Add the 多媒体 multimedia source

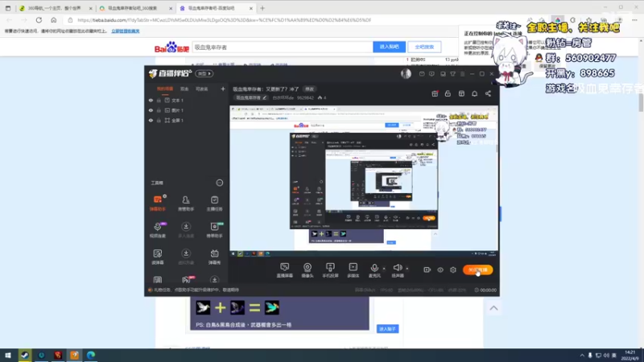click(x=353, y=270)
